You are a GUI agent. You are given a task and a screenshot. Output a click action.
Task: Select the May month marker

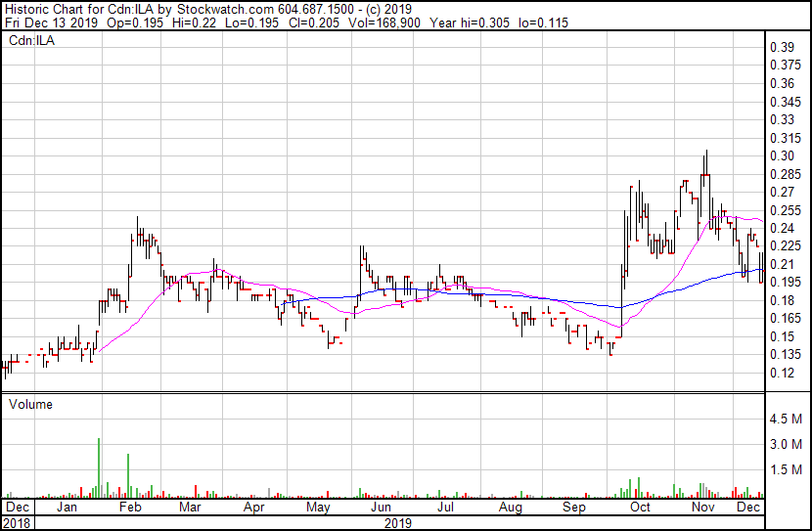(318, 509)
